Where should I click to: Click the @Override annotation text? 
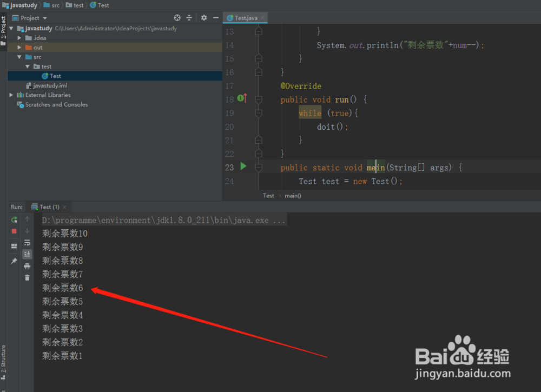[301, 86]
